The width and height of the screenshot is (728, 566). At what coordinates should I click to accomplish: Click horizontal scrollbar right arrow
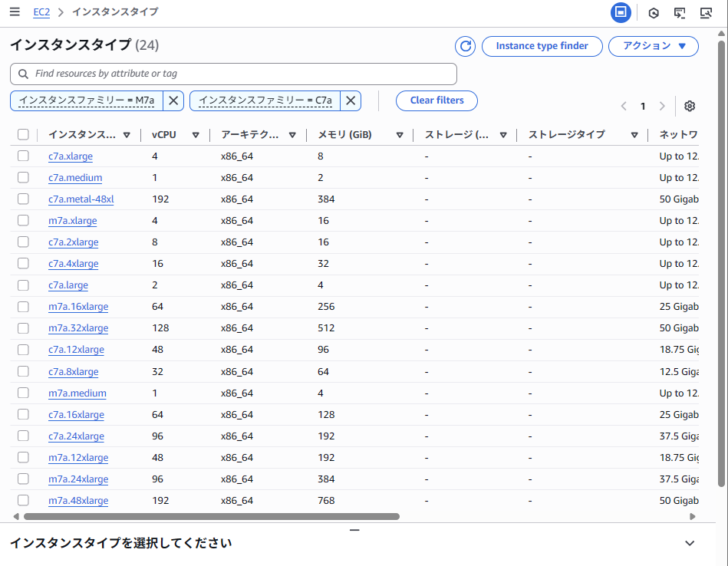pos(693,516)
